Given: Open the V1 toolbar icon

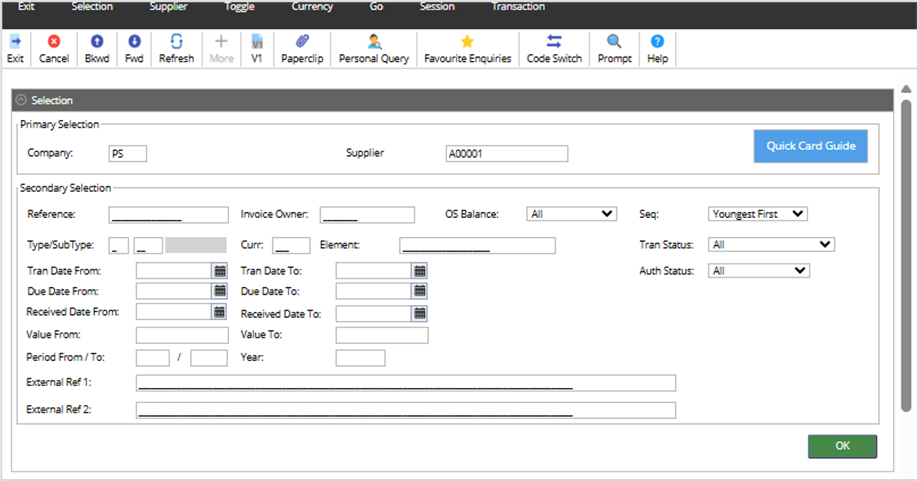Looking at the screenshot, I should pyautogui.click(x=257, y=42).
